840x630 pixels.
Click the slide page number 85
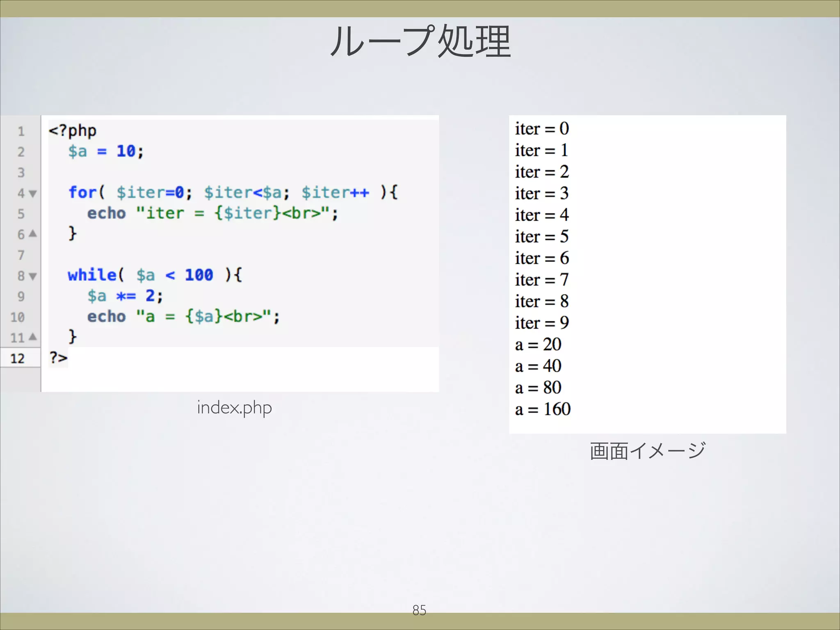pyautogui.click(x=419, y=610)
